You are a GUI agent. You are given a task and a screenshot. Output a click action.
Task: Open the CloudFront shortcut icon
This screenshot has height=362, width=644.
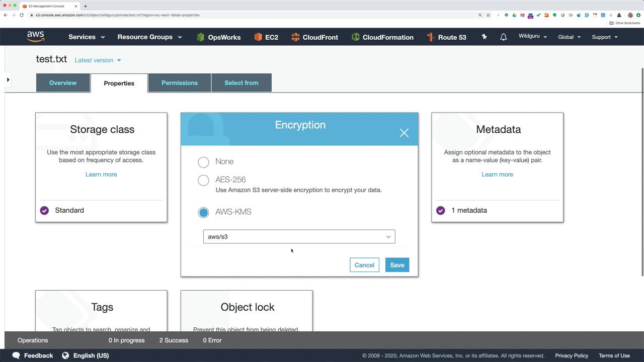295,37
